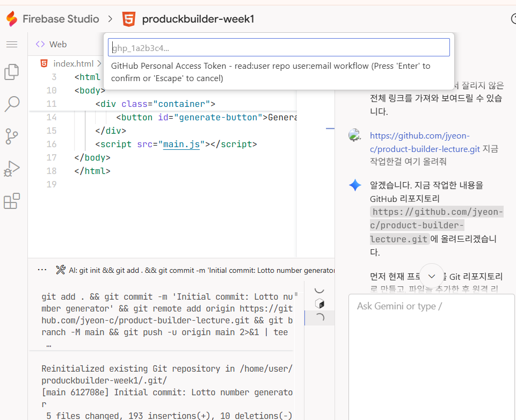
Task: Click the scroll-down chevron button in chat
Action: [x=432, y=276]
